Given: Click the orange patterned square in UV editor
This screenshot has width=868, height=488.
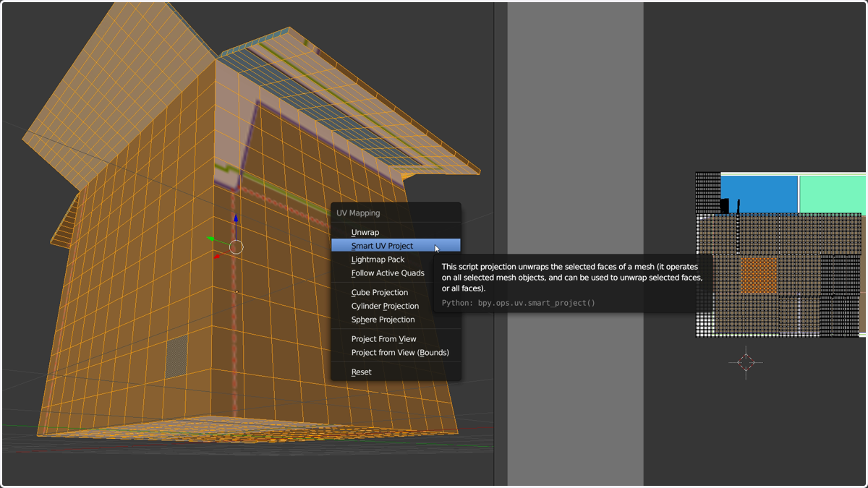Looking at the screenshot, I should click(x=759, y=275).
